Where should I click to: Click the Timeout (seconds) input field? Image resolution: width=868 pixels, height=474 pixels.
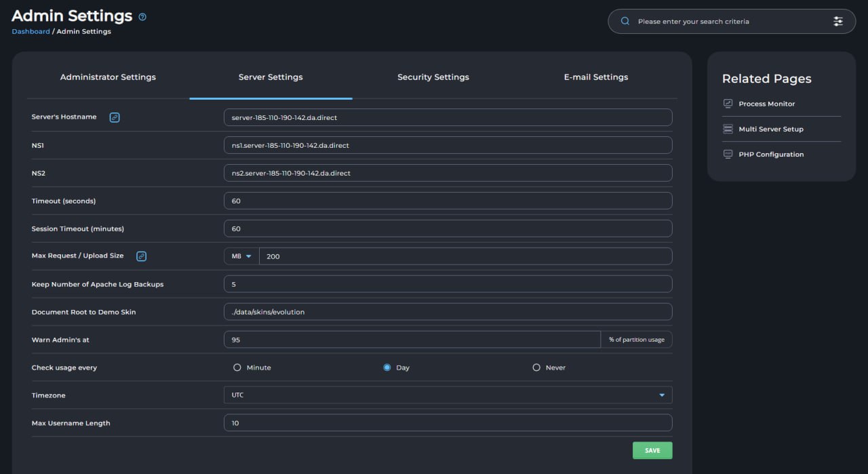(x=448, y=201)
